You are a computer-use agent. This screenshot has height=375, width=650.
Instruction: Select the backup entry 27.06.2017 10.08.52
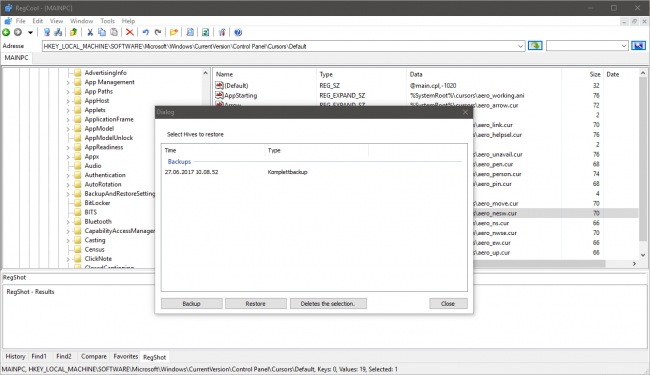tap(192, 172)
